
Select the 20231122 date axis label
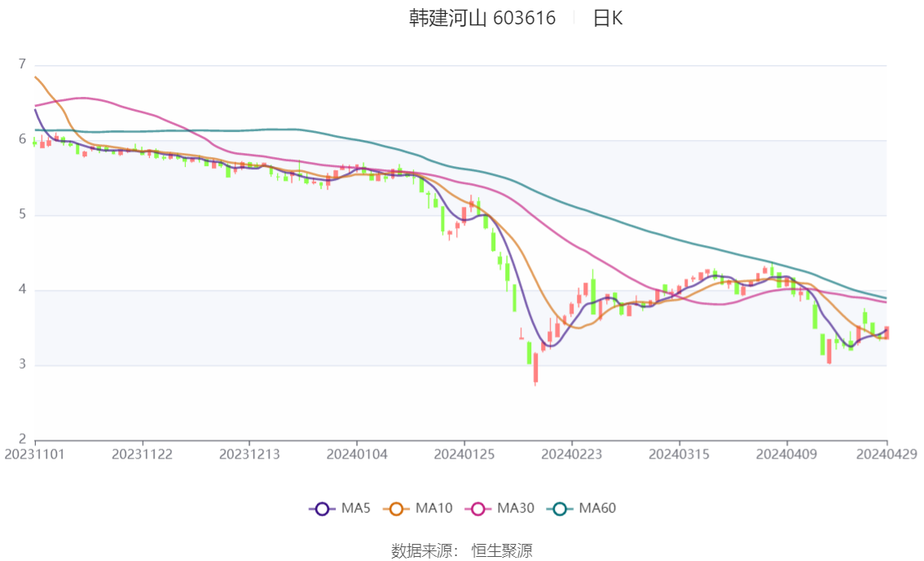pos(142,454)
